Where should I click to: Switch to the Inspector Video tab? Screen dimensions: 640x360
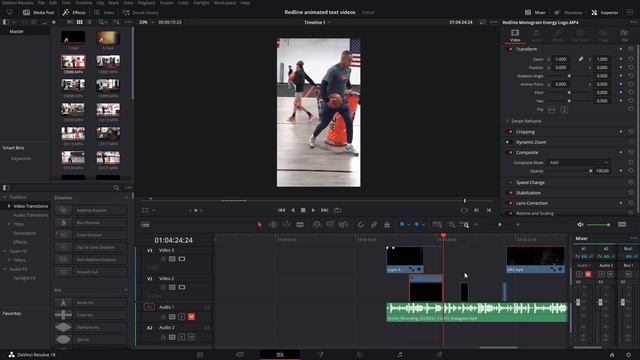click(515, 35)
